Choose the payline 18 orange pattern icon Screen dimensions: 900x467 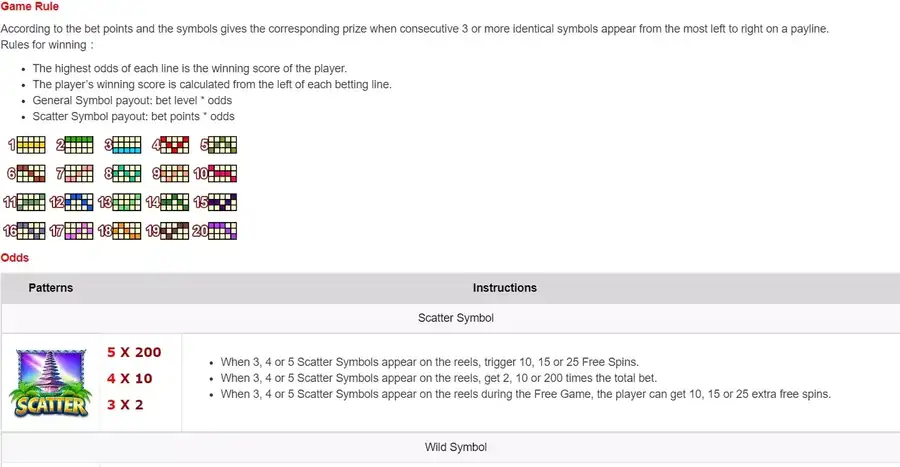coord(119,231)
